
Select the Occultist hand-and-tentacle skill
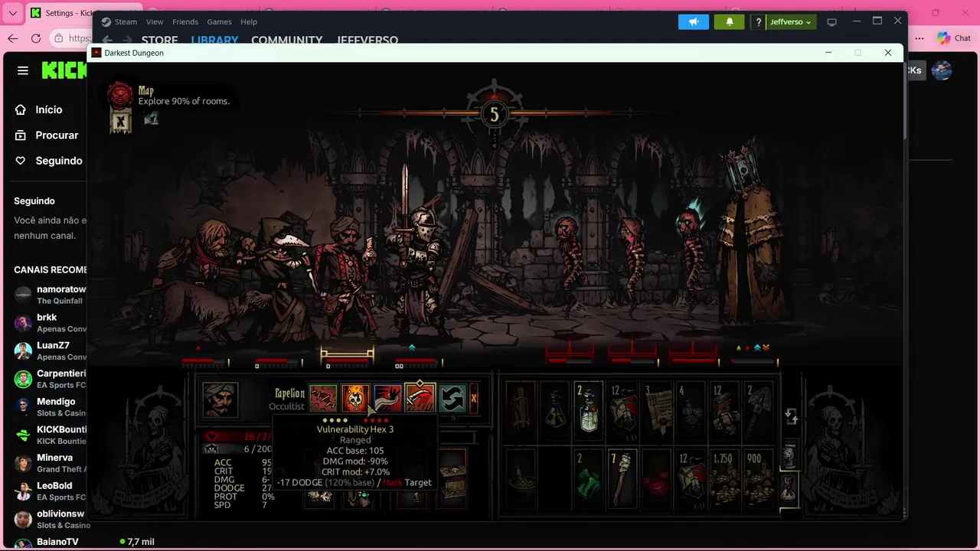[387, 399]
